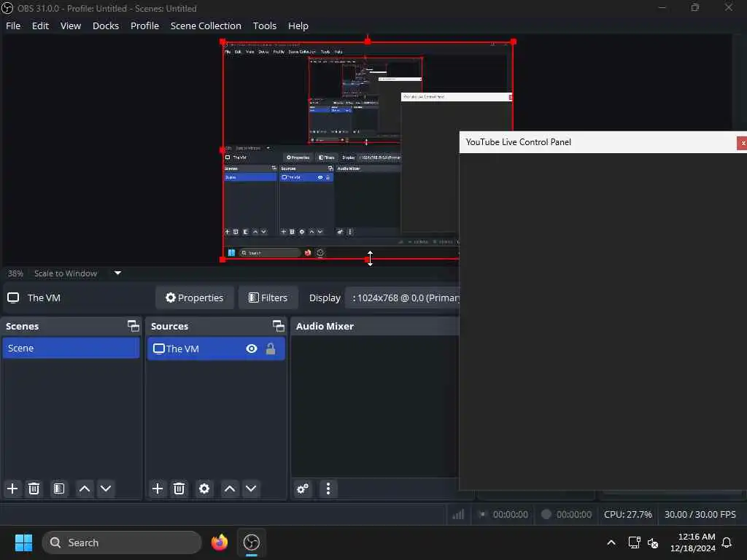Toggle visibility eye of The VM source

252,349
